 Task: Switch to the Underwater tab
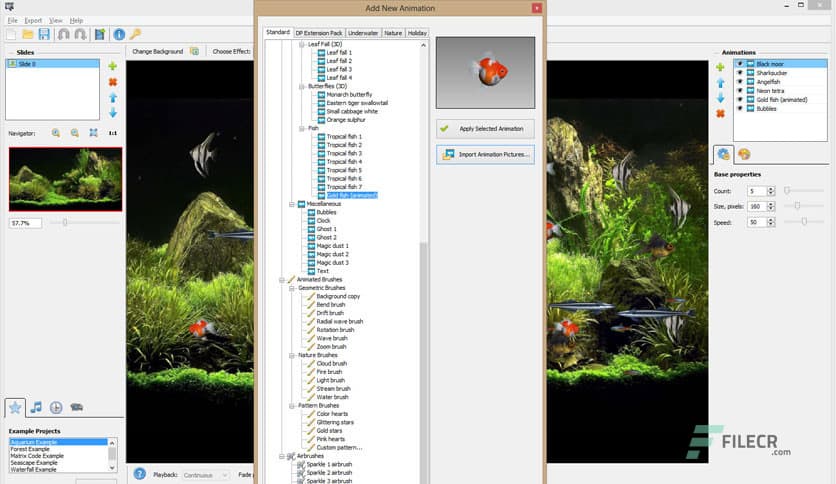pos(363,33)
